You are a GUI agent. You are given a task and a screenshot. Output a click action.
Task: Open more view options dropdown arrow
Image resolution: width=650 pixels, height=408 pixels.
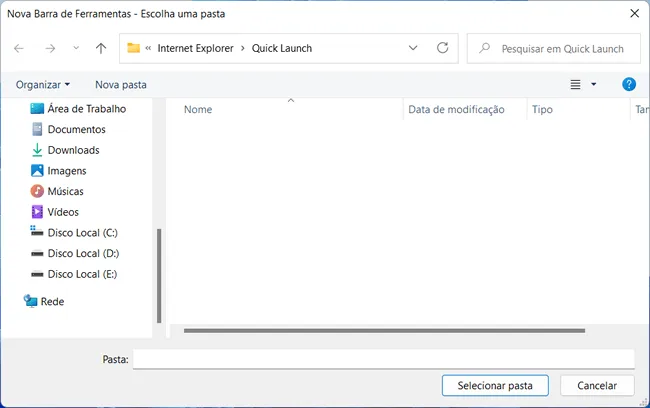click(594, 85)
